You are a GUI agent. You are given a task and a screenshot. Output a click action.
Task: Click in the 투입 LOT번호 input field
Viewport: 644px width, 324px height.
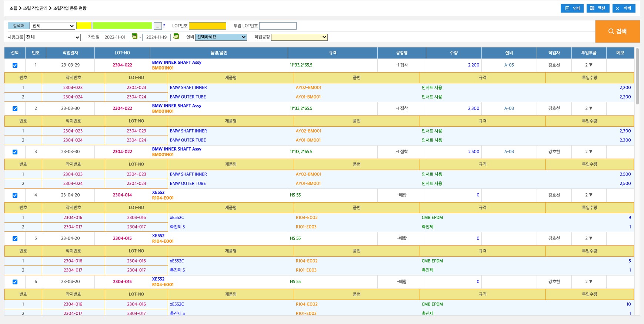(x=278, y=26)
